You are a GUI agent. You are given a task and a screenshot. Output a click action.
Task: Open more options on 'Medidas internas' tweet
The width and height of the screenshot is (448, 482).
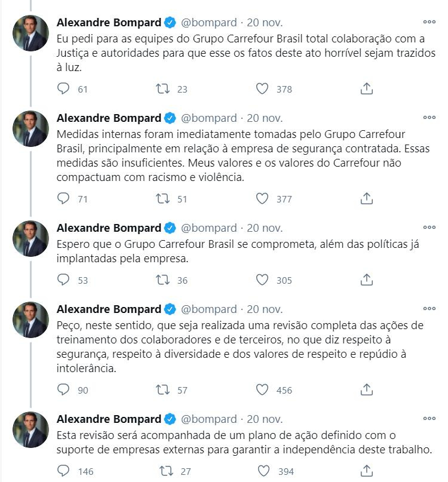coord(429,116)
